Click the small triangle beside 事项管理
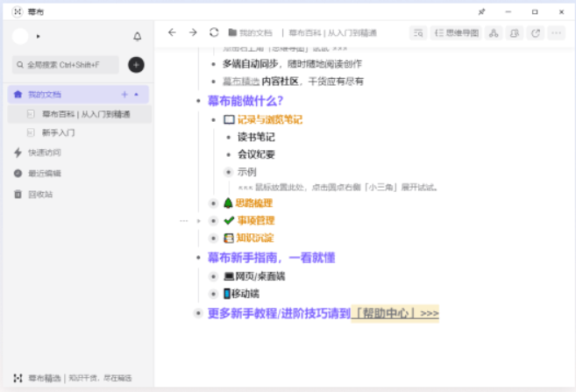576x392 pixels. (x=198, y=221)
